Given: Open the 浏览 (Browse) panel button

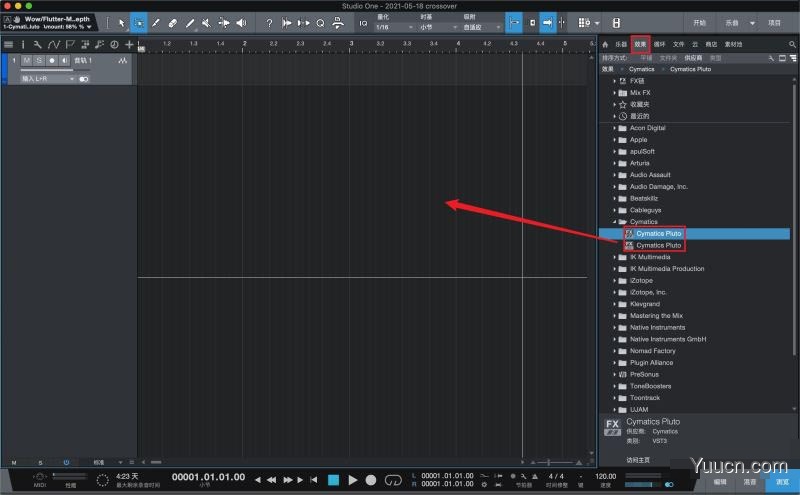Looking at the screenshot, I should 783,482.
